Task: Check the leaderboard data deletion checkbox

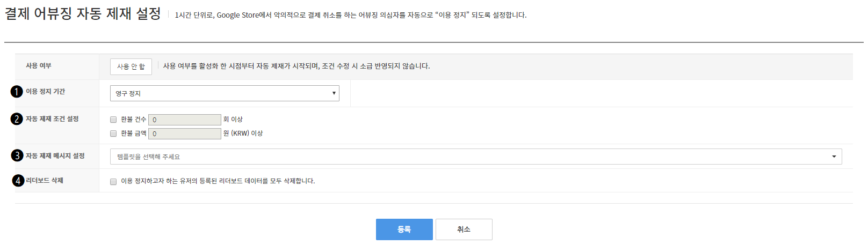Action: [113, 182]
